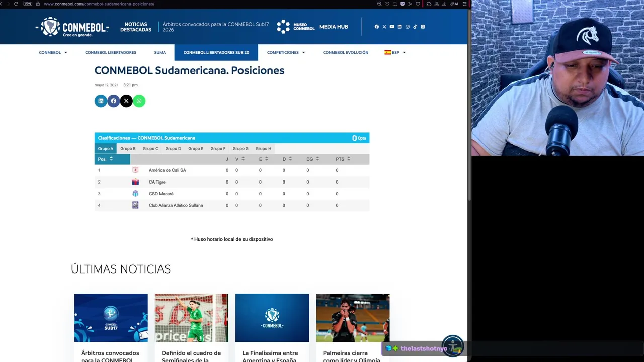Click América de Cali SA team row
644x362 pixels.
232,170
